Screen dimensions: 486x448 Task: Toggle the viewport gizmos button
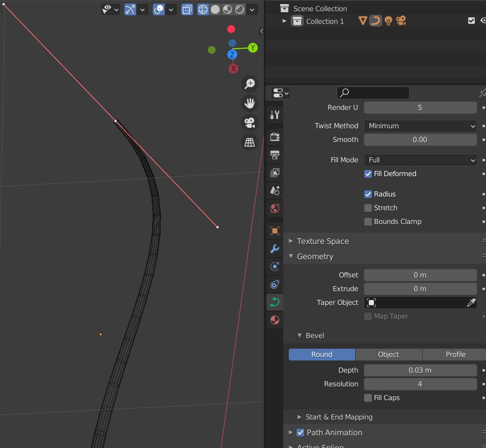(x=130, y=9)
